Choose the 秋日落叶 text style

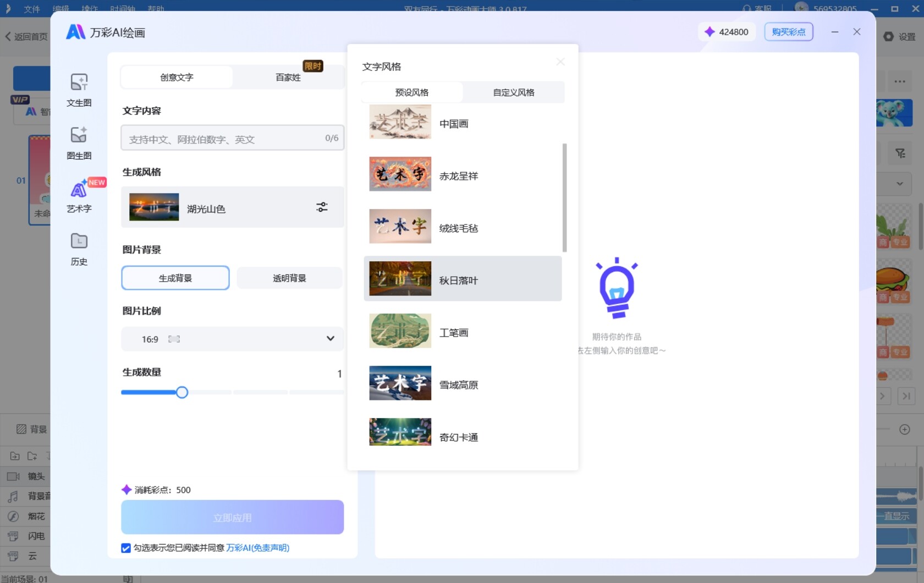(x=463, y=278)
